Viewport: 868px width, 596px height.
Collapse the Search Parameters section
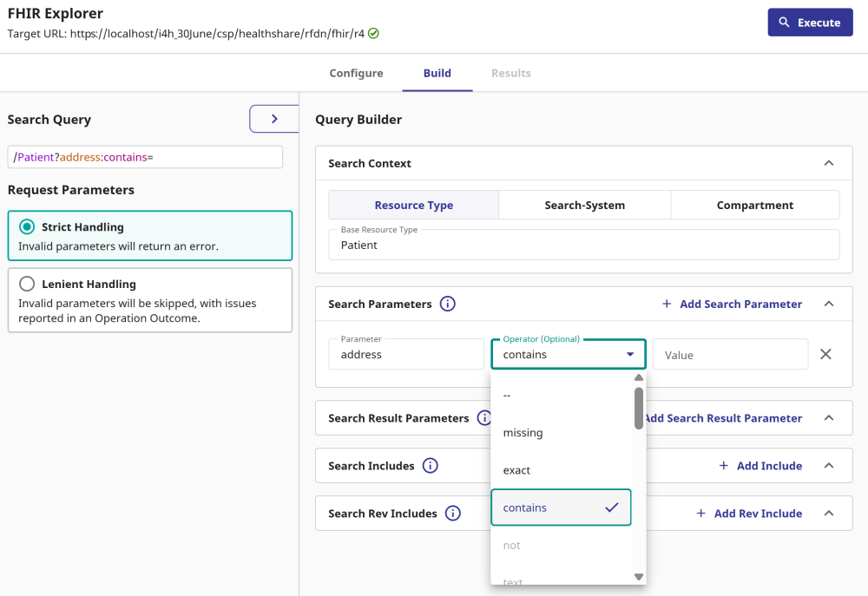(x=829, y=304)
